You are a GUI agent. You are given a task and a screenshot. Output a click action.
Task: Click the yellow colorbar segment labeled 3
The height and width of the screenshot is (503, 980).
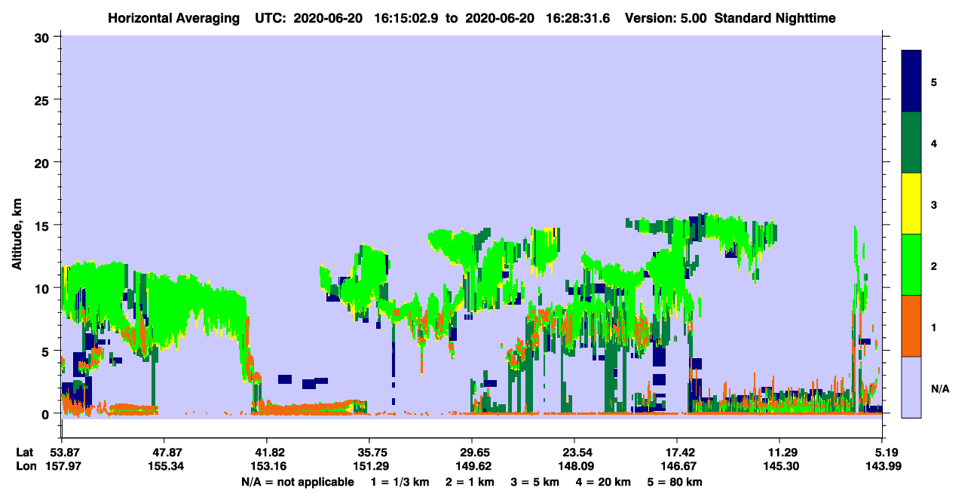tap(911, 204)
